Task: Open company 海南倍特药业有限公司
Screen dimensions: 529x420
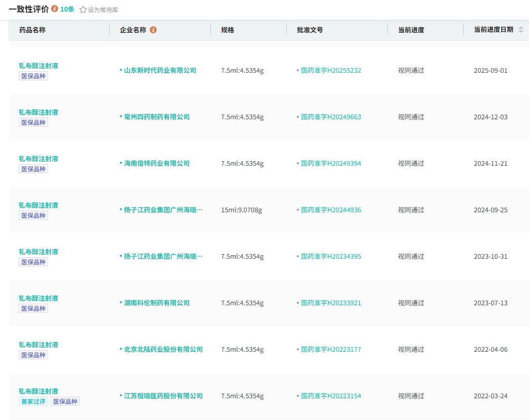Action: (x=157, y=163)
